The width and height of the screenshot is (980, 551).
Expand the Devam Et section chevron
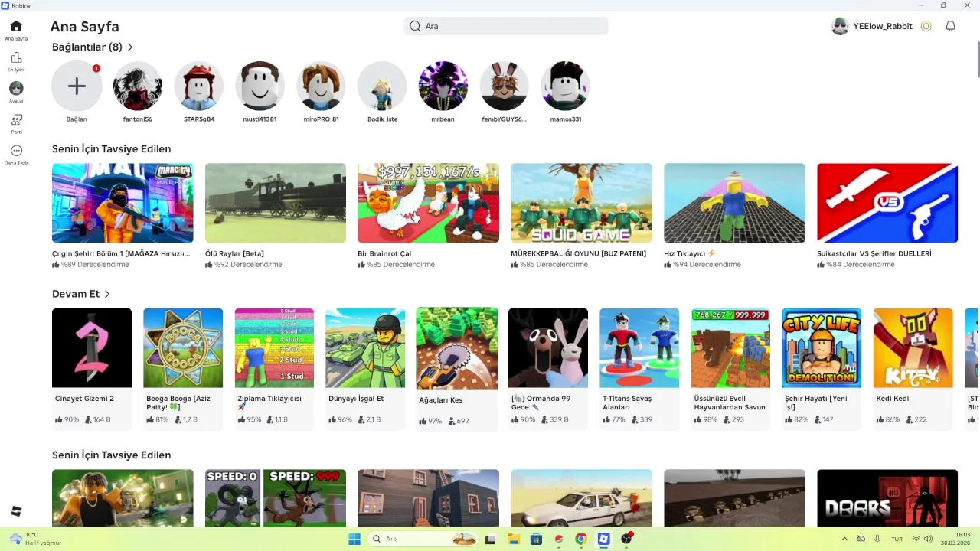click(x=107, y=294)
